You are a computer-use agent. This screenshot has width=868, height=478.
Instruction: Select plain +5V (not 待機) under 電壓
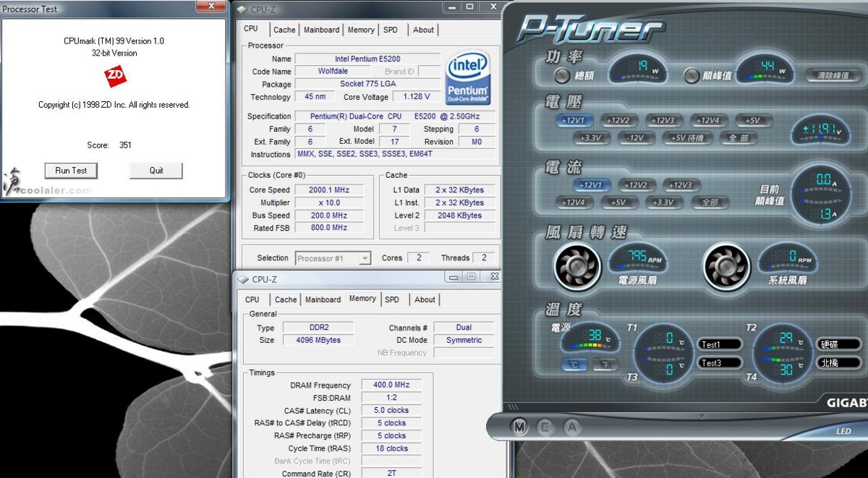[x=752, y=121]
